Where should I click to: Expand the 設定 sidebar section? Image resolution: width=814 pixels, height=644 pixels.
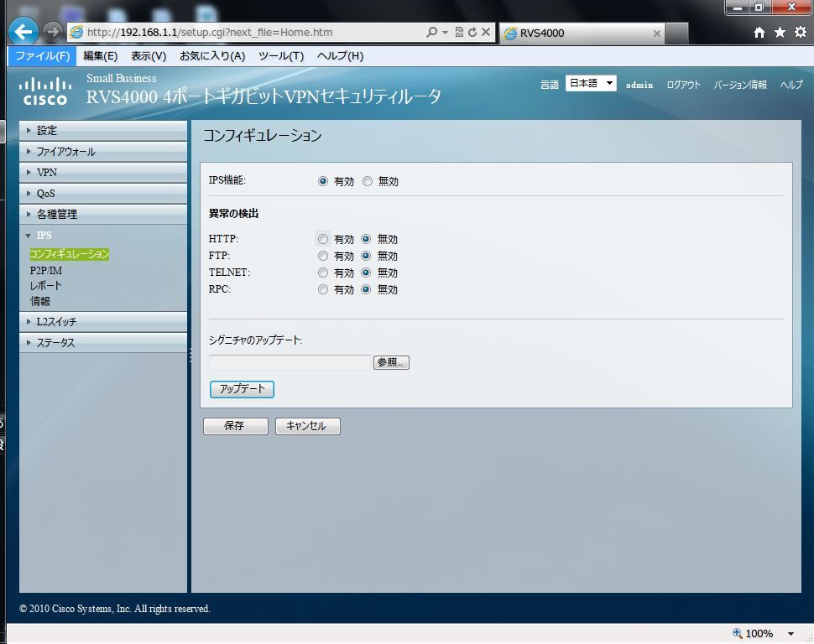point(102,130)
